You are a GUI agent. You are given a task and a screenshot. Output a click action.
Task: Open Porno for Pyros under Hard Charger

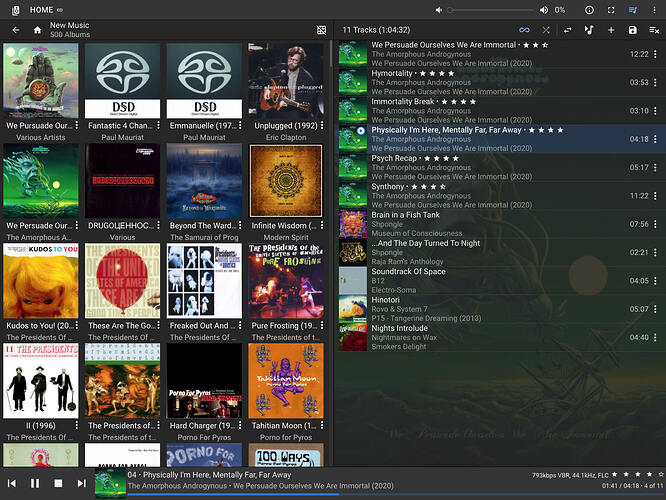tap(204, 438)
